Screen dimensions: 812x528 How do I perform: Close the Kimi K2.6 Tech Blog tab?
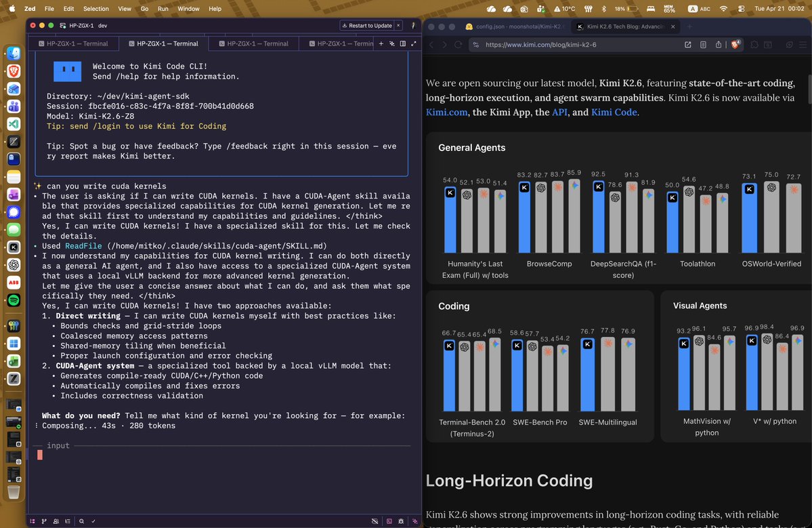(672, 26)
